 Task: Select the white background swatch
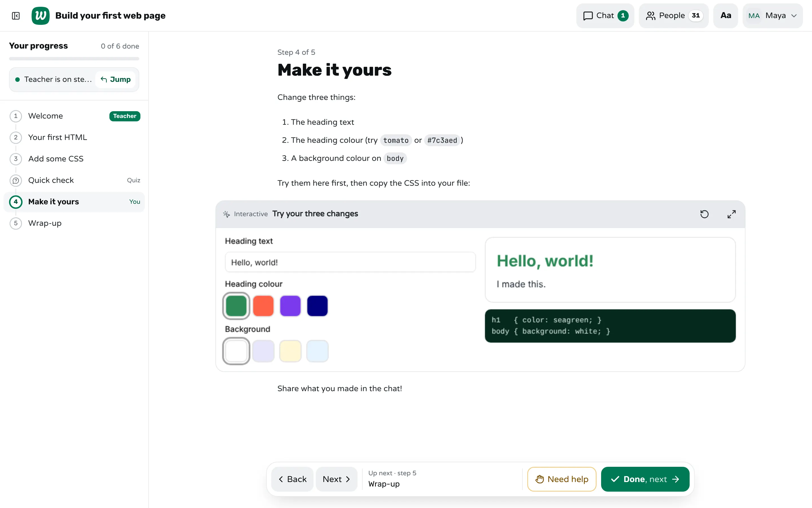pyautogui.click(x=236, y=351)
